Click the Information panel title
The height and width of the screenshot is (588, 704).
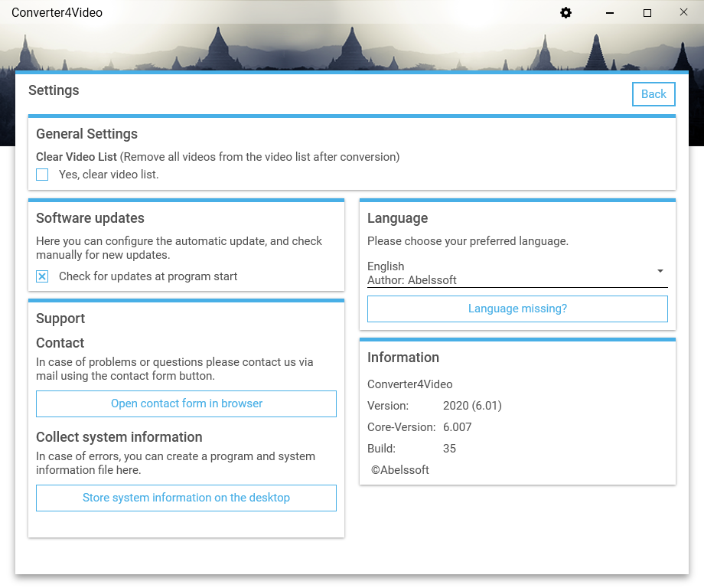[403, 357]
